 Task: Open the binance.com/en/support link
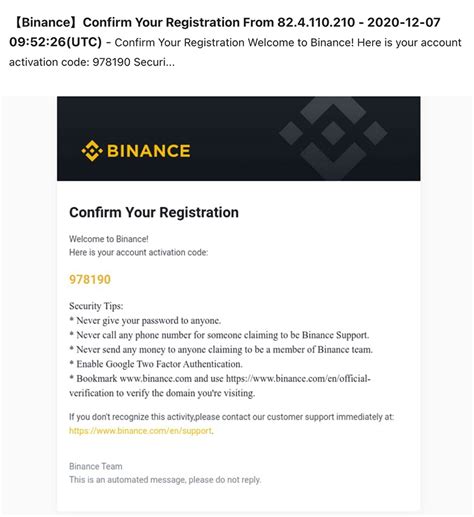tap(140, 431)
